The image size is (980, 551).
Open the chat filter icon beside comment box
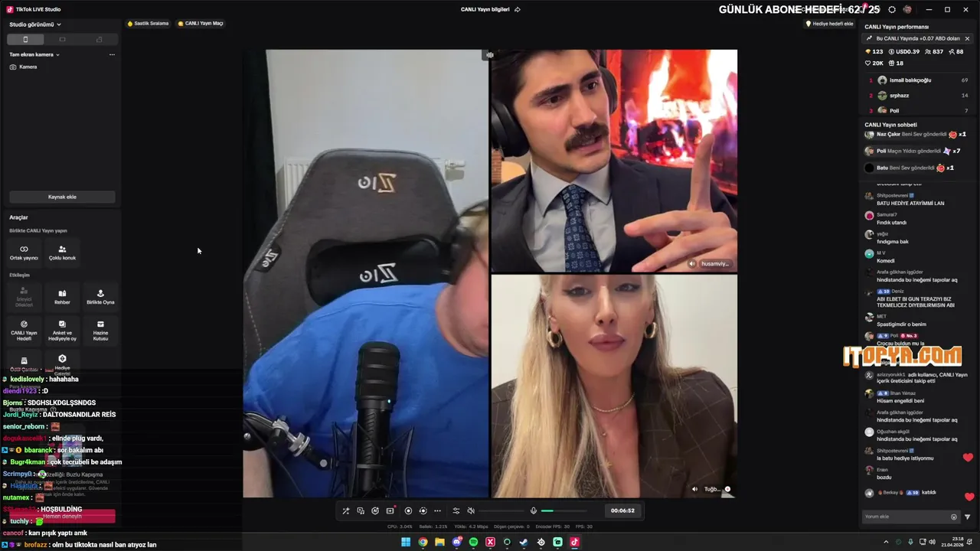click(968, 517)
